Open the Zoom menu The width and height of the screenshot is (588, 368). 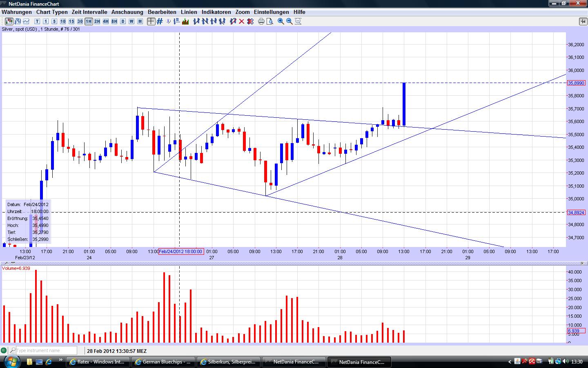pyautogui.click(x=243, y=12)
